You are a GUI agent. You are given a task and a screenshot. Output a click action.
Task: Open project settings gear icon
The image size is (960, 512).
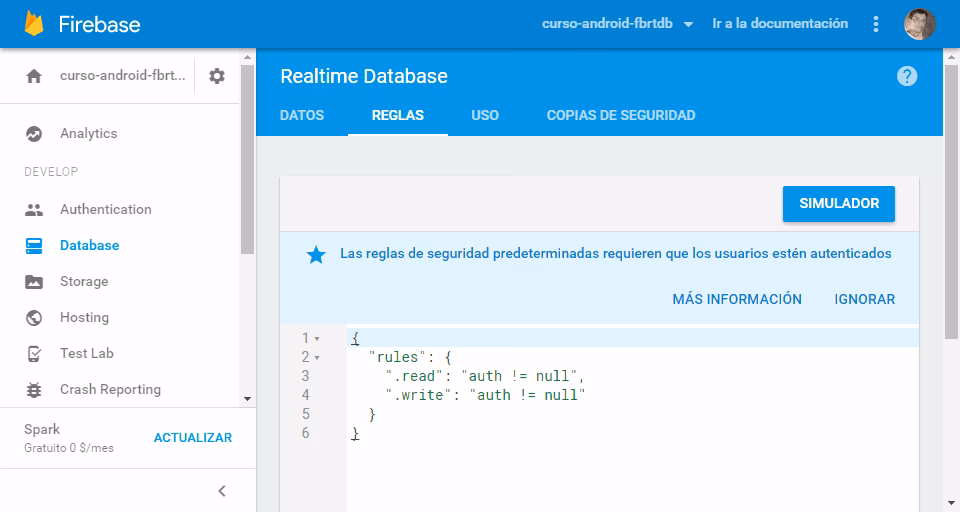(217, 76)
